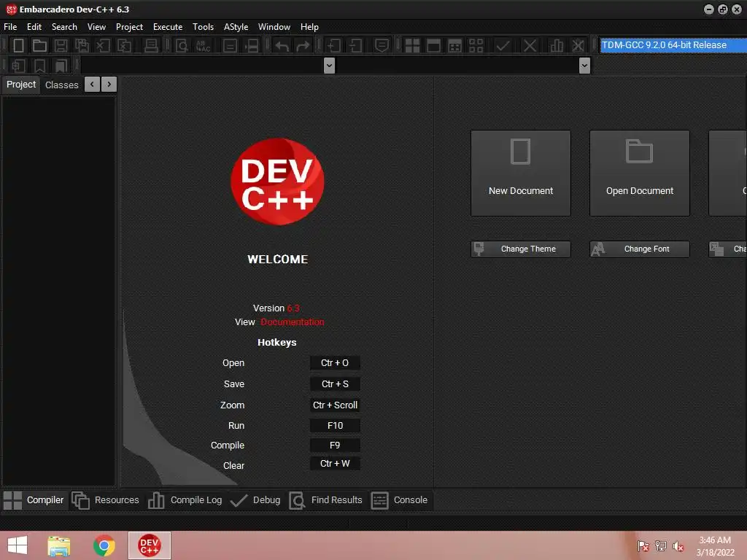The width and height of the screenshot is (747, 560).
Task: Open the Window menu
Action: (x=274, y=27)
